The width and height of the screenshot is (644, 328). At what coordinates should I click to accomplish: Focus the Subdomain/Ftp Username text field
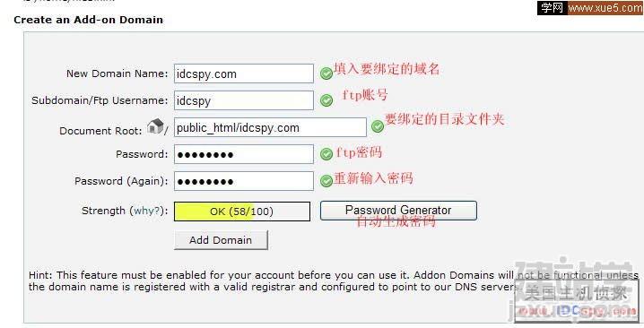(x=244, y=100)
